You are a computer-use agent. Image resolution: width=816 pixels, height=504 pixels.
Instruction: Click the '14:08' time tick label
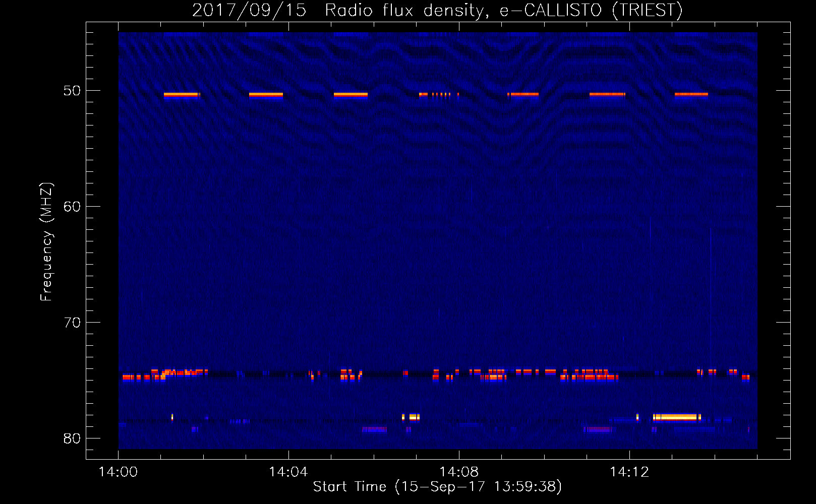pyautogui.click(x=459, y=472)
